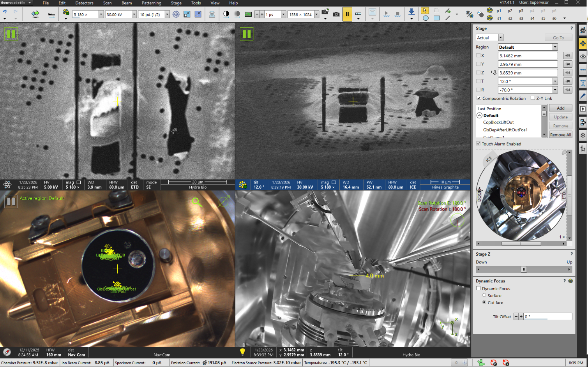Image resolution: width=588 pixels, height=367 pixels.
Task: Click the beam shift reset crosshair icon
Action: pyautogui.click(x=176, y=14)
